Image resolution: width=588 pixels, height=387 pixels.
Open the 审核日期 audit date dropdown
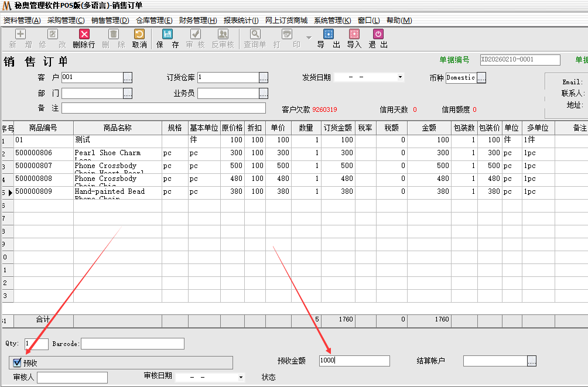(241, 378)
